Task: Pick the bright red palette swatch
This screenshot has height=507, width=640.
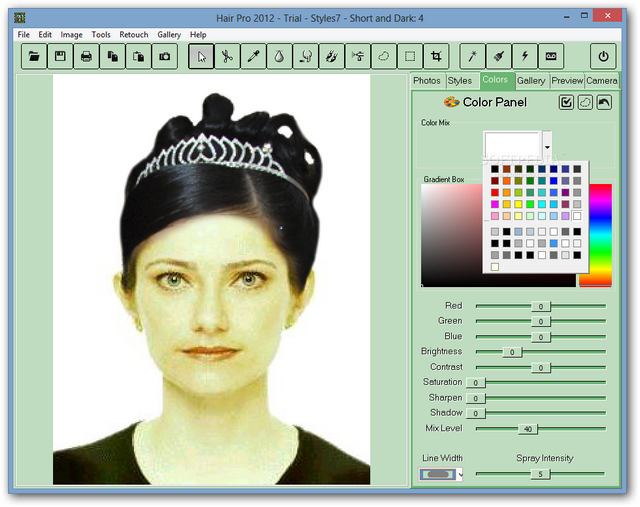Action: tap(495, 192)
